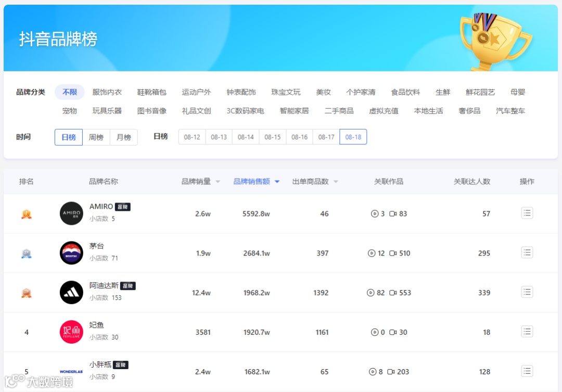Click the video icon in 阿迪达斯 row
The width and height of the screenshot is (562, 392).
(393, 293)
